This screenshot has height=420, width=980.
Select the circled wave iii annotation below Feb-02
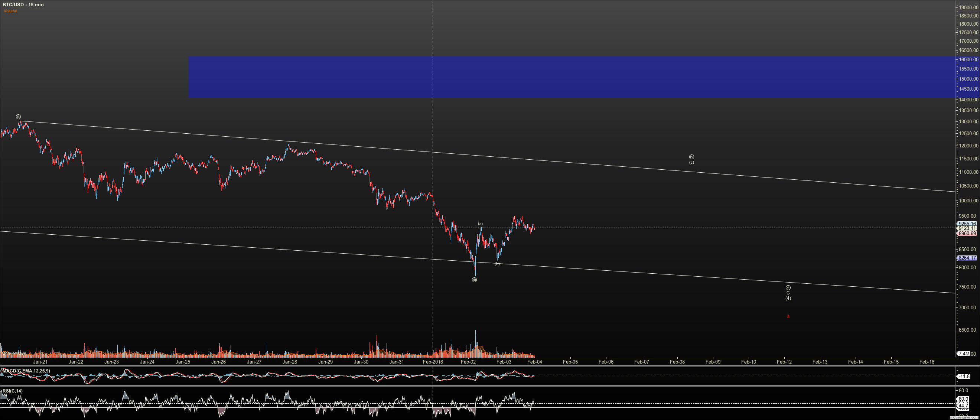474,279
